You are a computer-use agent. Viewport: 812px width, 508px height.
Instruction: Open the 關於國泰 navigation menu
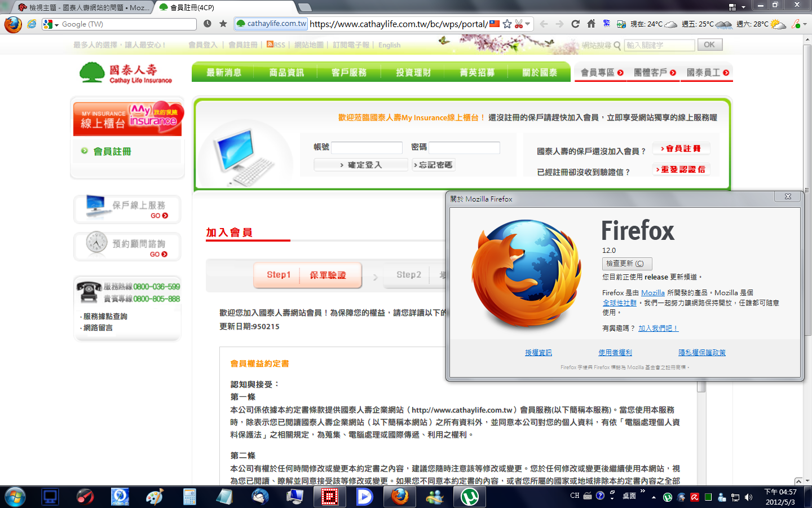pos(540,72)
